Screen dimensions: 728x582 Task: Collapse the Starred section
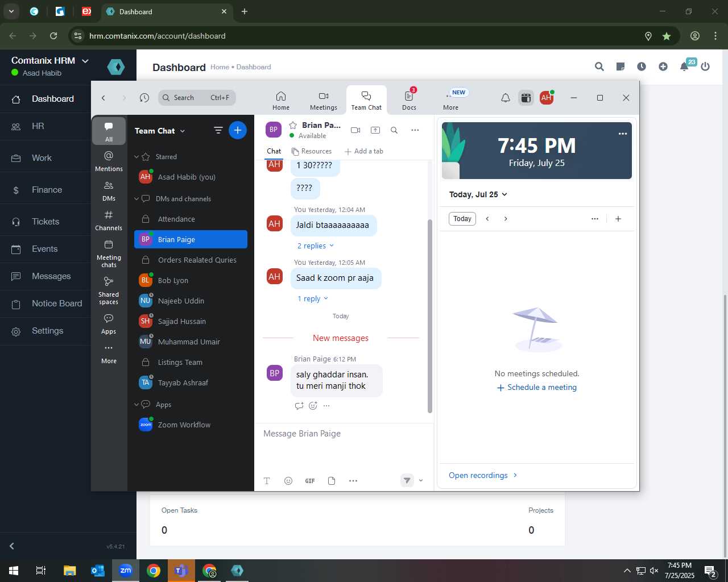136,157
